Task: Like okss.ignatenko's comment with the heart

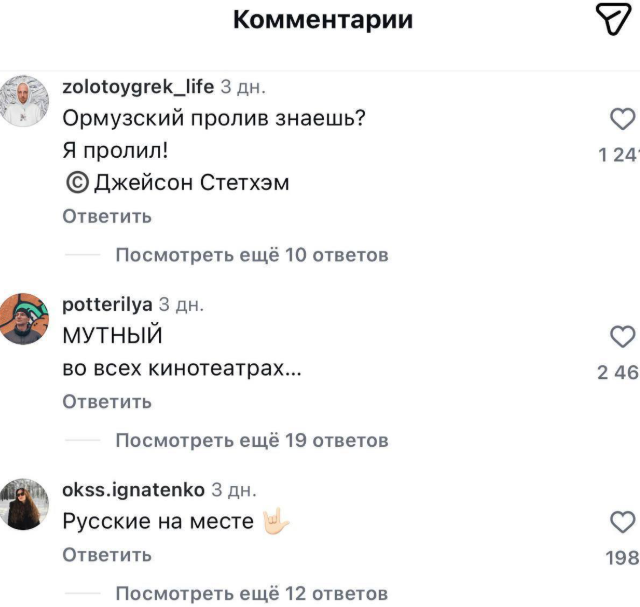Action: 622,522
